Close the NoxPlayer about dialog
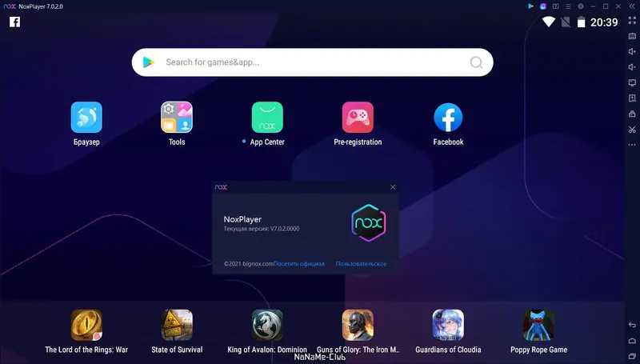 pyautogui.click(x=393, y=187)
